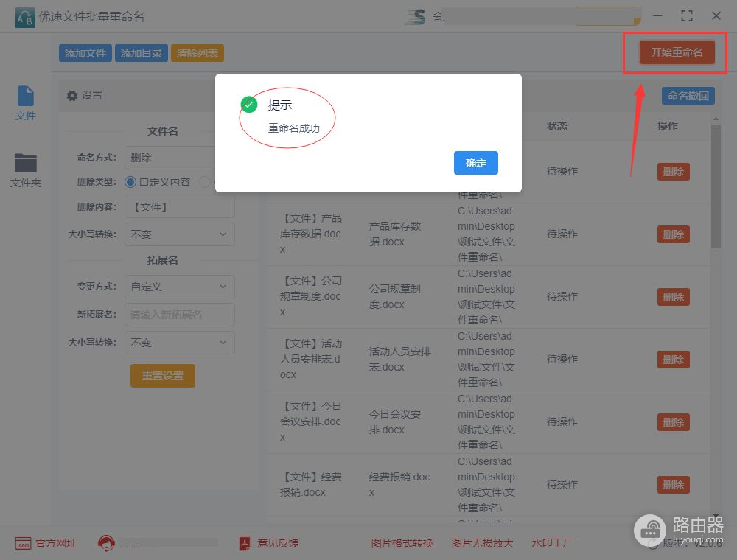This screenshot has width=737, height=560.
Task: Click the 重置设置 button
Action: [x=163, y=376]
